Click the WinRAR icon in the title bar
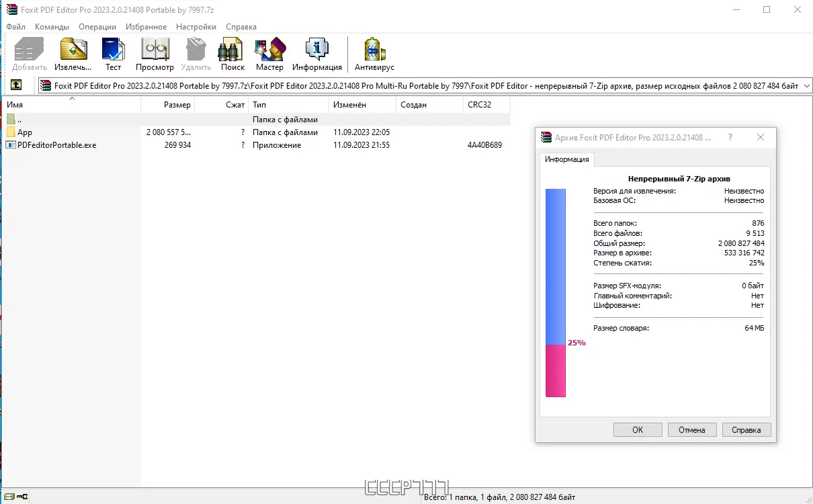Viewport: 813px width, 504px height. (11, 9)
